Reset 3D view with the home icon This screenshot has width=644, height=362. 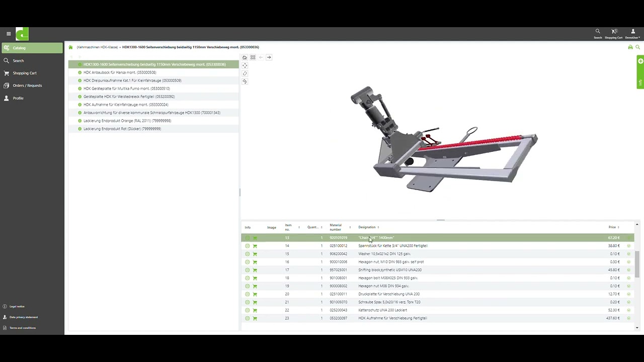click(x=245, y=57)
